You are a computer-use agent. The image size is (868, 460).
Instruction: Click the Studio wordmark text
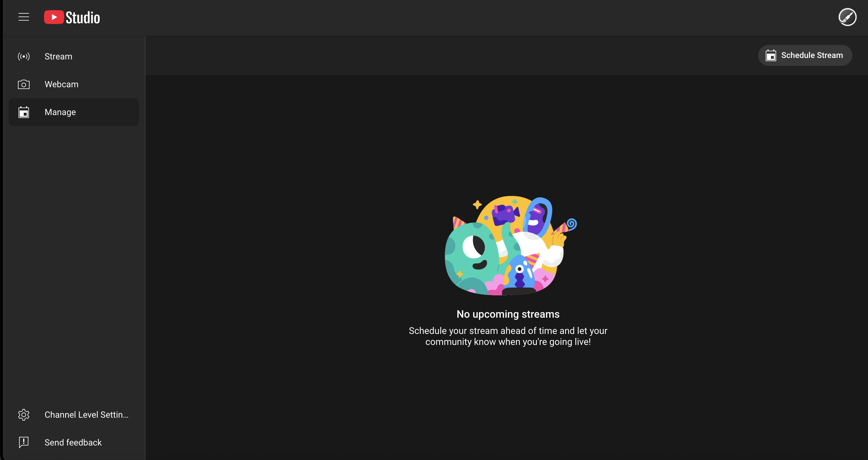click(x=83, y=17)
